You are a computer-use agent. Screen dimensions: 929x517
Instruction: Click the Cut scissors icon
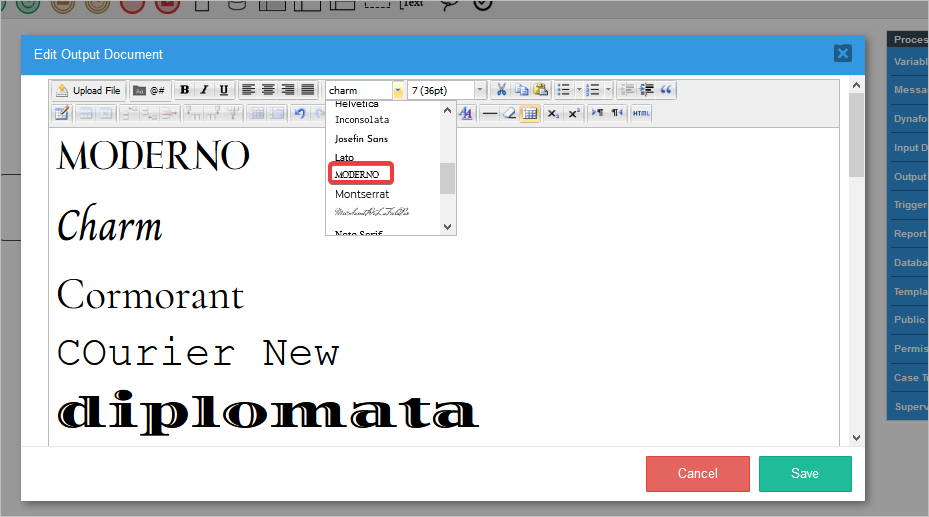pyautogui.click(x=502, y=90)
